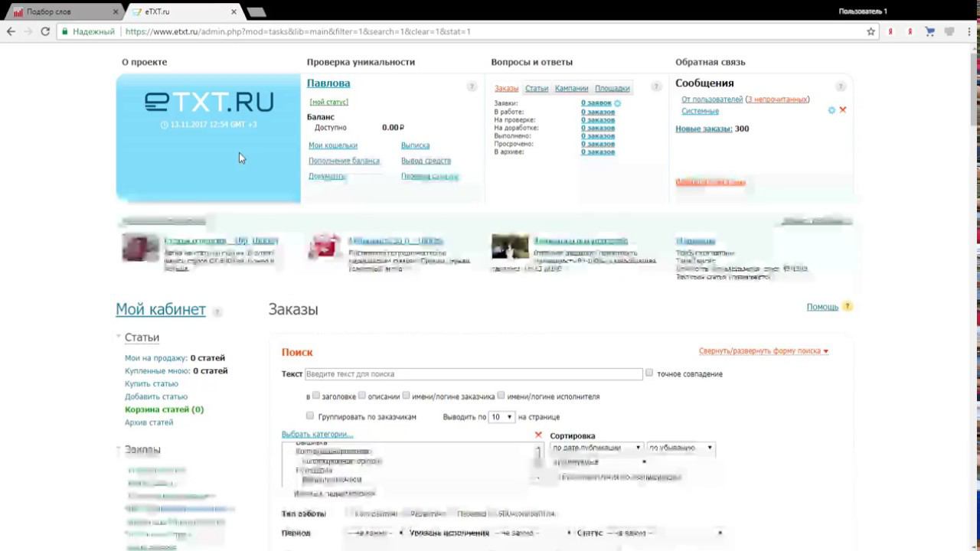Open the shopping cart browser extension
This screenshot has height=551, width=980.
coord(929,31)
